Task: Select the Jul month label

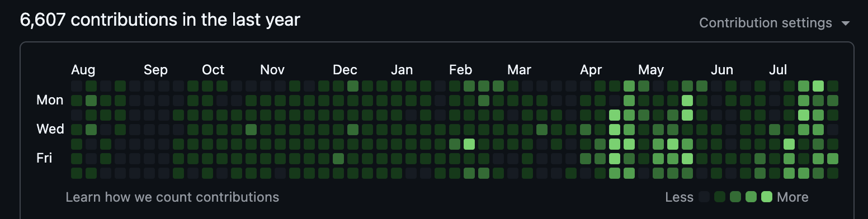Action: [778, 70]
